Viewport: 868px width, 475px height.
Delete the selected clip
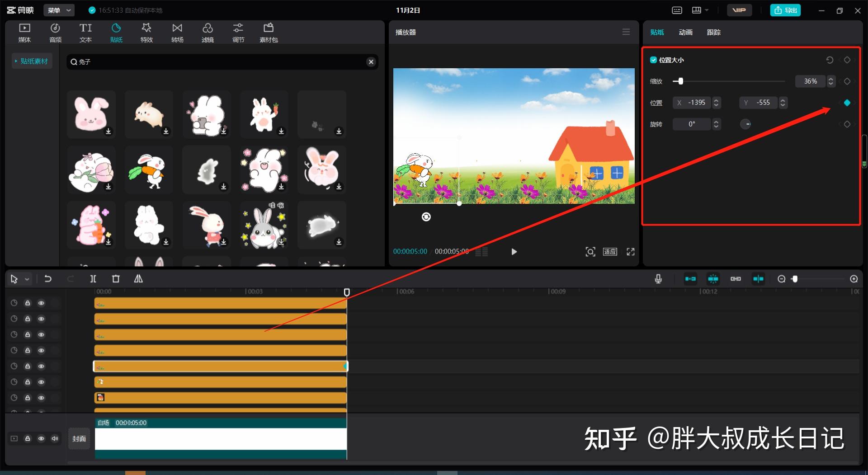(x=116, y=279)
